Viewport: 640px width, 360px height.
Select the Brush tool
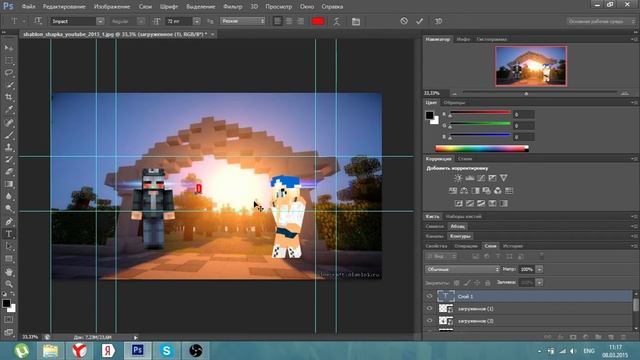[x=9, y=135]
